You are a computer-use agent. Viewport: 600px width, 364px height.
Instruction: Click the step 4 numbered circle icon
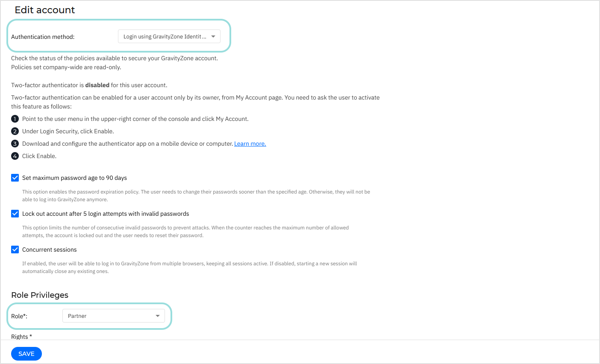click(15, 156)
